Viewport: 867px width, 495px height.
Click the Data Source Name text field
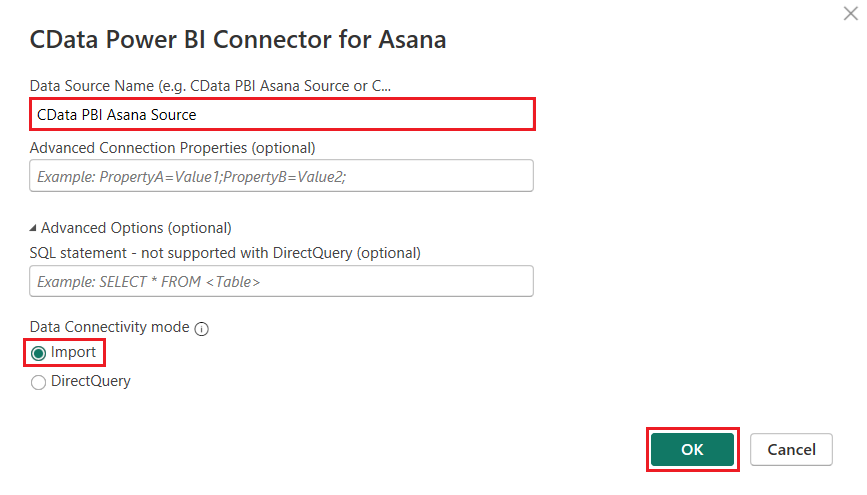click(281, 114)
